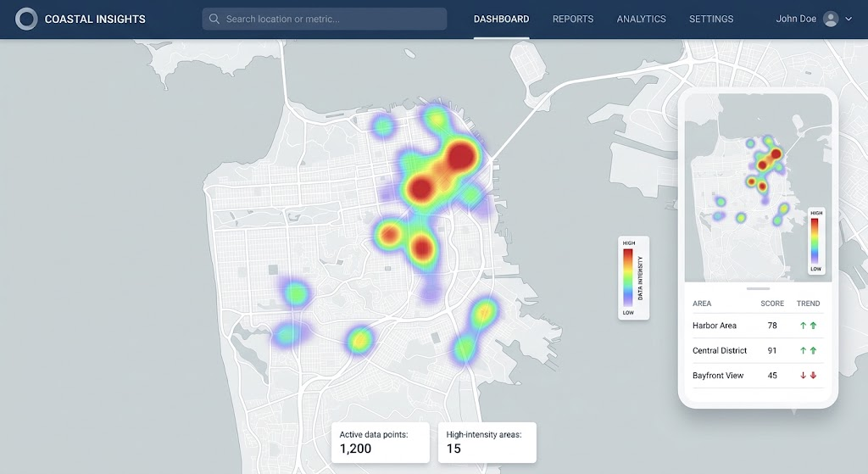868x474 pixels.
Task: Grab the phone panel drag handle
Action: (758, 288)
